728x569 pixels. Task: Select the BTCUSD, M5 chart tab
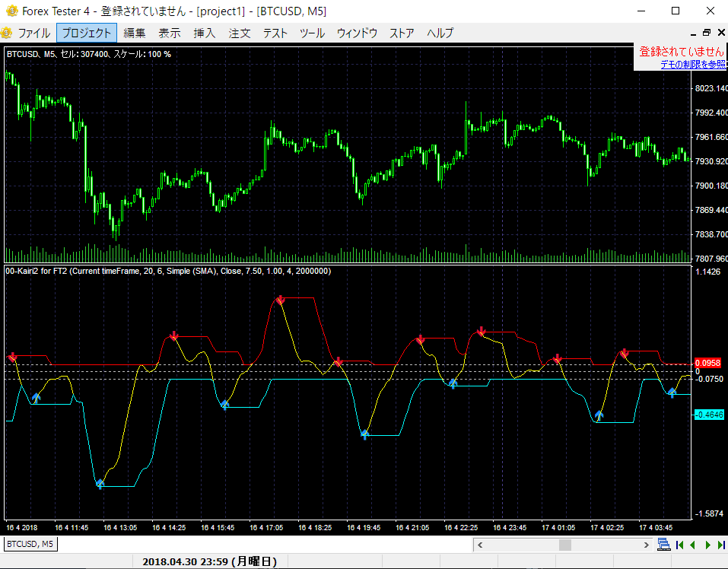point(30,544)
